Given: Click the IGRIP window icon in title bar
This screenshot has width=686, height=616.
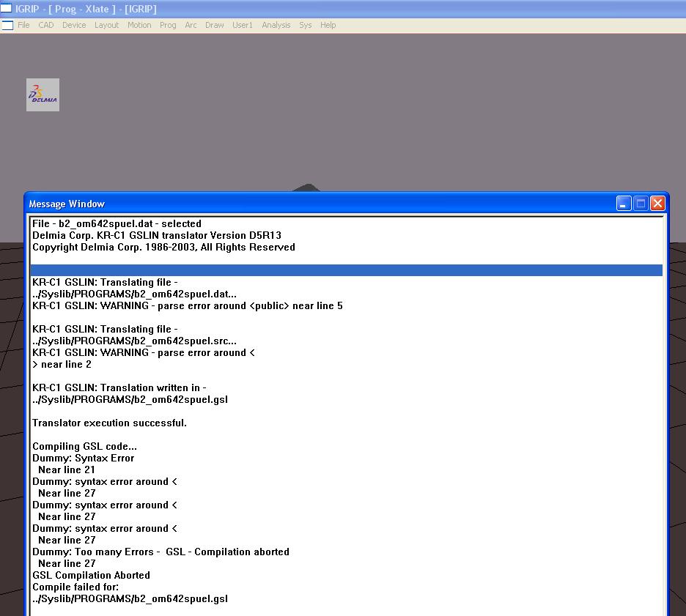Looking at the screenshot, I should coord(6,8).
